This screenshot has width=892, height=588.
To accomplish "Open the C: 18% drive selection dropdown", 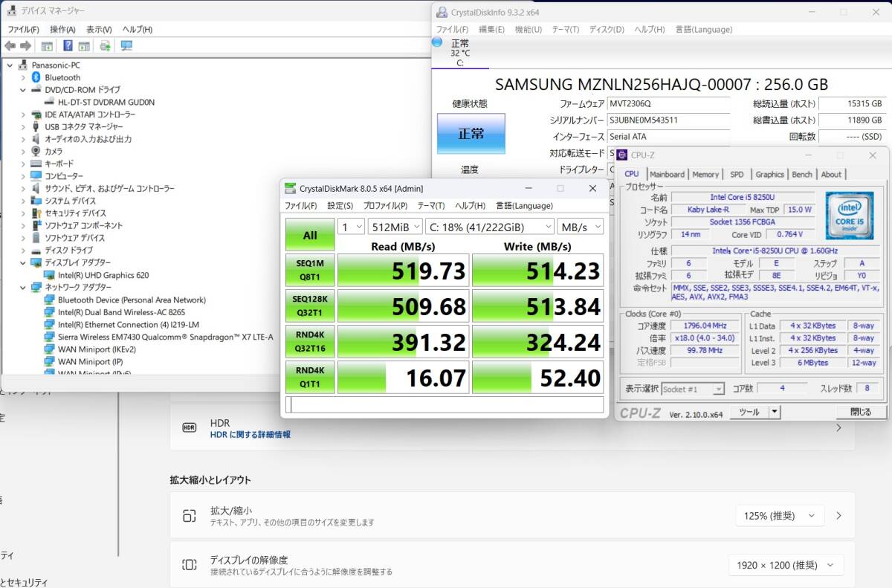I will pos(489,227).
